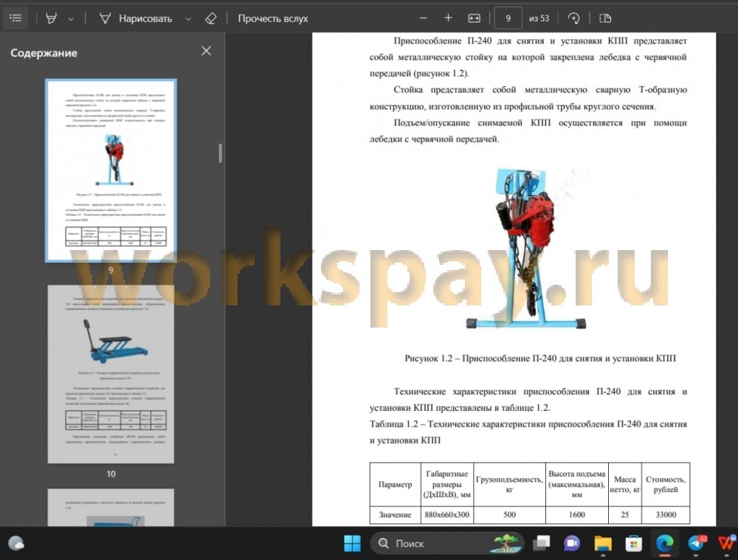This screenshot has height=560, width=738.
Task: Click the taskbar Поиск search box
Action: click(x=447, y=544)
